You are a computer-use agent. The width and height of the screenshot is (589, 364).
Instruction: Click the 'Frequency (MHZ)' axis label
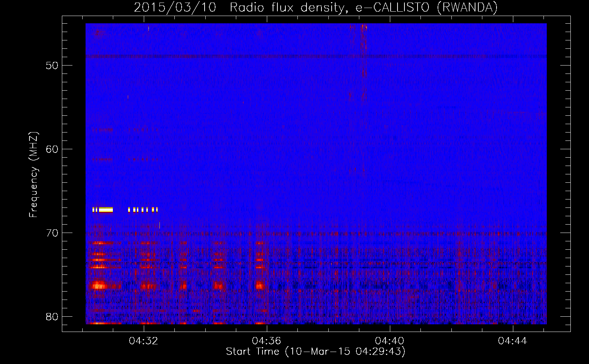(33, 175)
